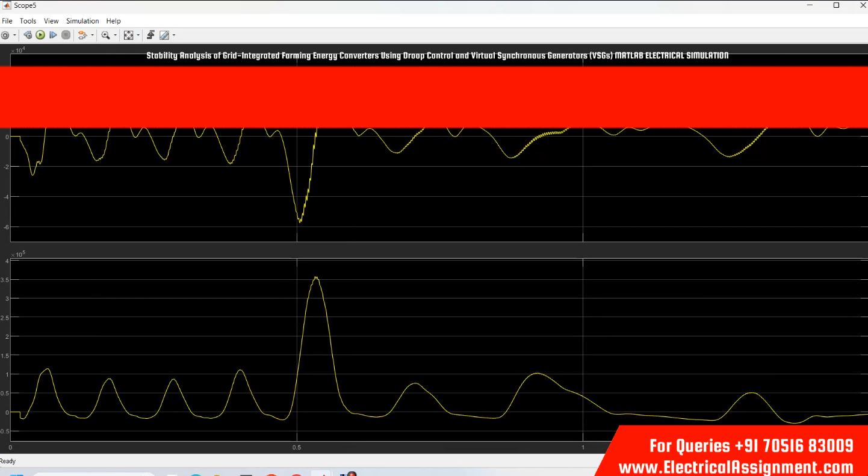Enable the Cursor Measurements ruler icon
This screenshot has height=476, width=868.
click(164, 35)
